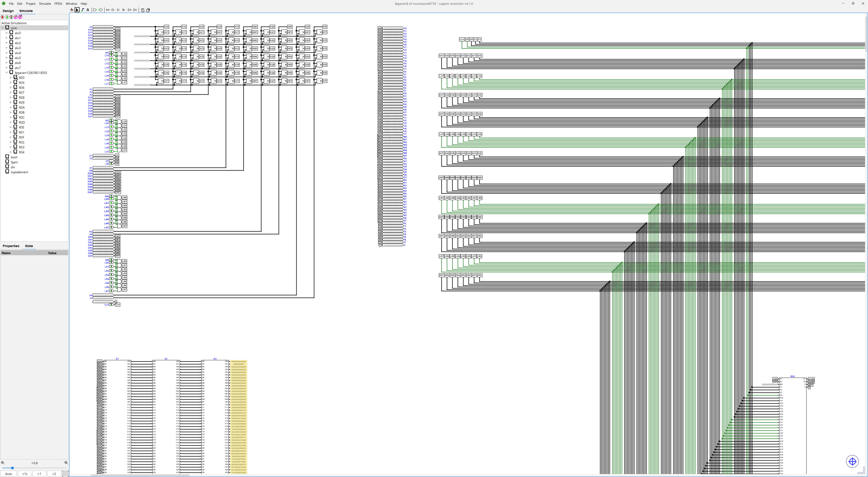Select the div circuit in the tree
This screenshot has width=868, height=477.
point(13,167)
